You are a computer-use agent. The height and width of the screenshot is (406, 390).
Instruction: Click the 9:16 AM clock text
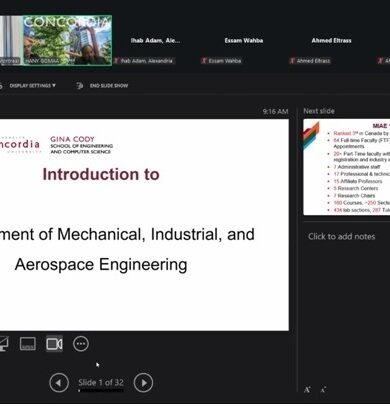tap(275, 111)
